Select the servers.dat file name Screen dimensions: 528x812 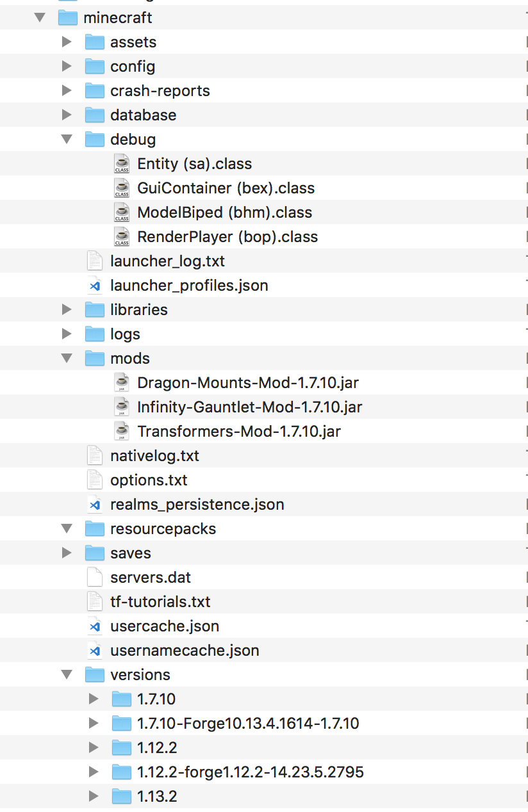(x=151, y=578)
